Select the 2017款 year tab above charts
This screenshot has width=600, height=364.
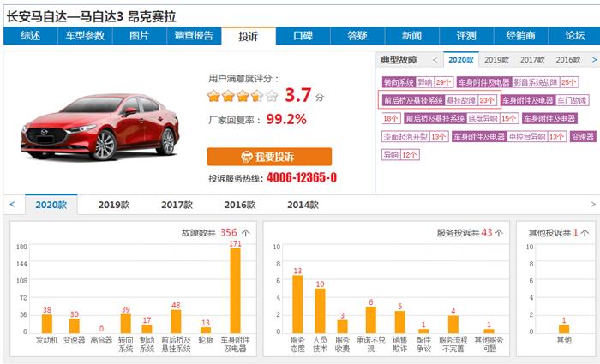tap(177, 205)
